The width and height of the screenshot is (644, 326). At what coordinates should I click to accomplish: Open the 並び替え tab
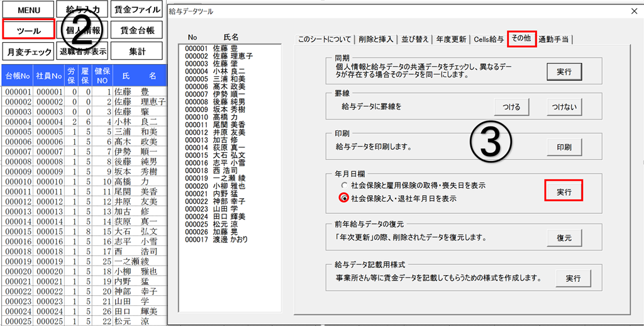click(414, 39)
